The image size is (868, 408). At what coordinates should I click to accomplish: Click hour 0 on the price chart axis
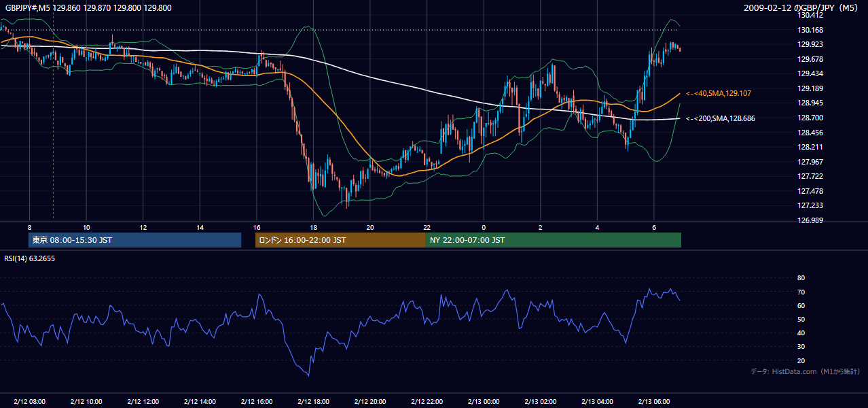pos(484,227)
